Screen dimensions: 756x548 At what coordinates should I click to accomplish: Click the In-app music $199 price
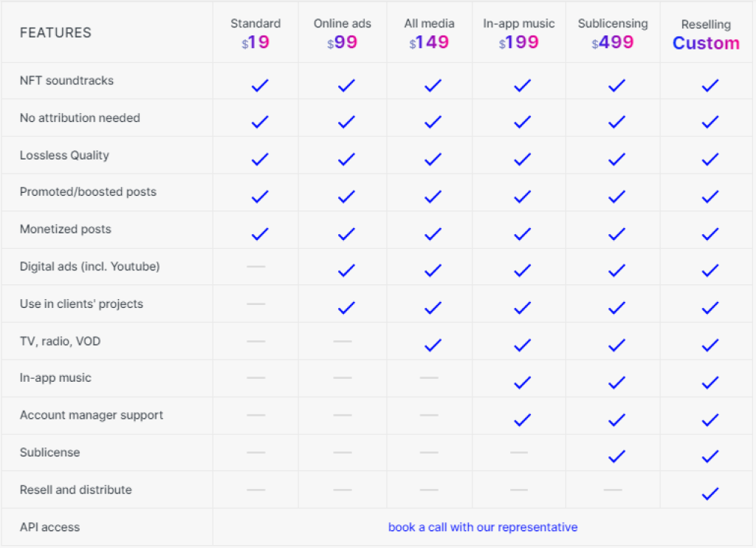click(x=519, y=41)
